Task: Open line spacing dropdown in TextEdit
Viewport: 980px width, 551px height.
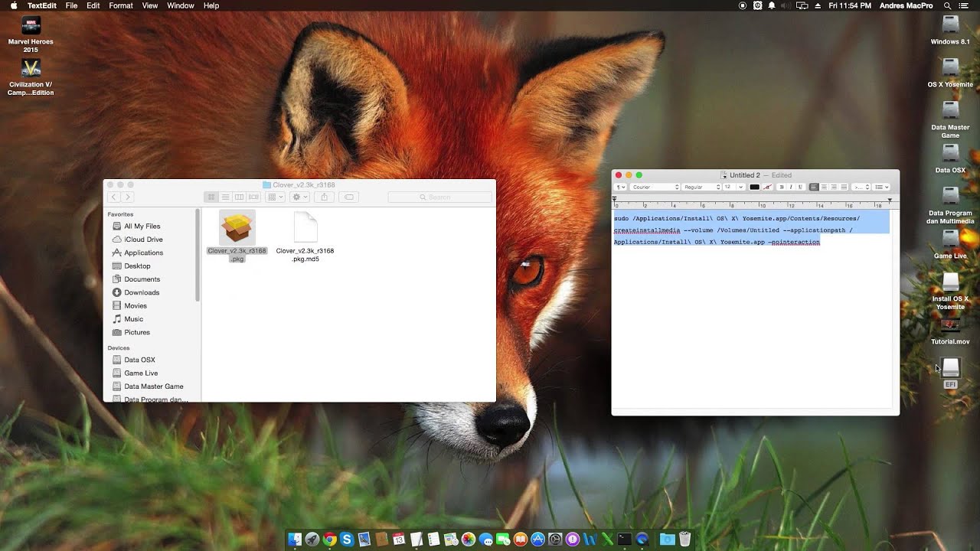Action: [x=861, y=187]
